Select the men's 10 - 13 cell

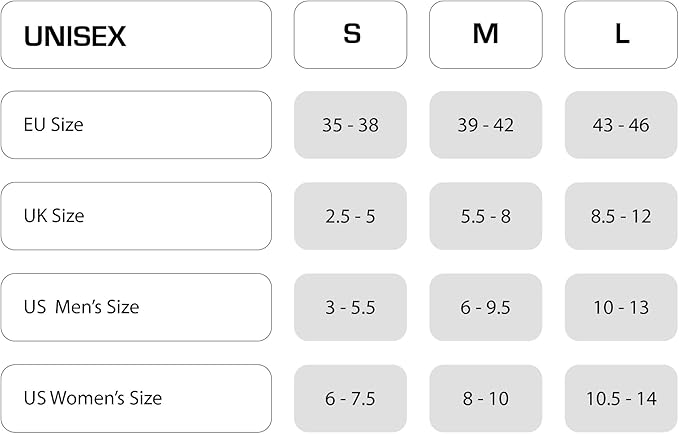[621, 307]
